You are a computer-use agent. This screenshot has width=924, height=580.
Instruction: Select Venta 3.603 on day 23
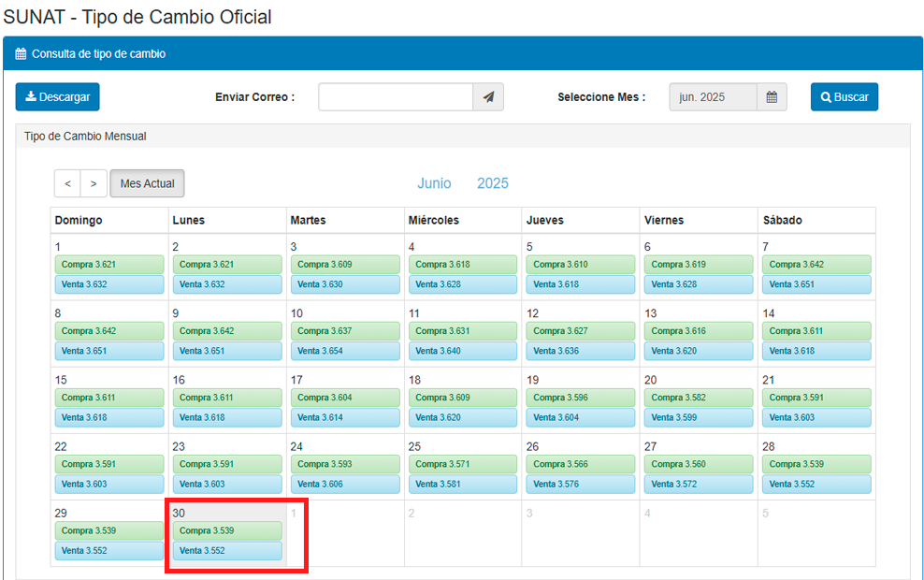227,484
